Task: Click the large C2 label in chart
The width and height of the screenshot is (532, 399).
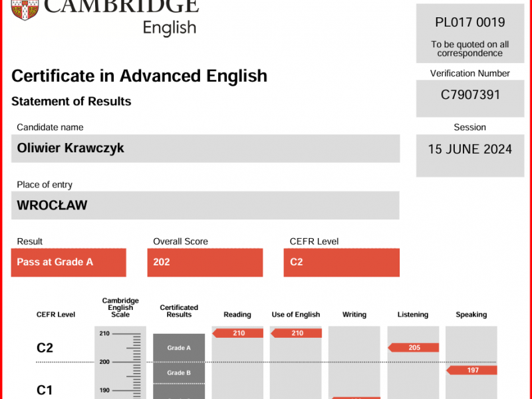Action: point(45,348)
